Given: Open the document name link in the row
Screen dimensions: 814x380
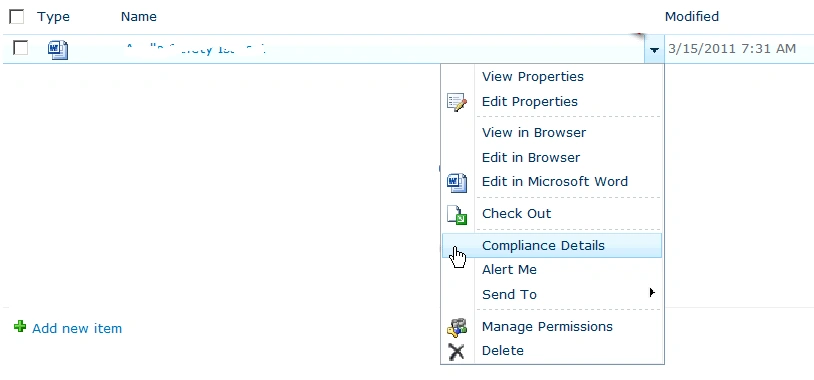Looking at the screenshot, I should 196,49.
